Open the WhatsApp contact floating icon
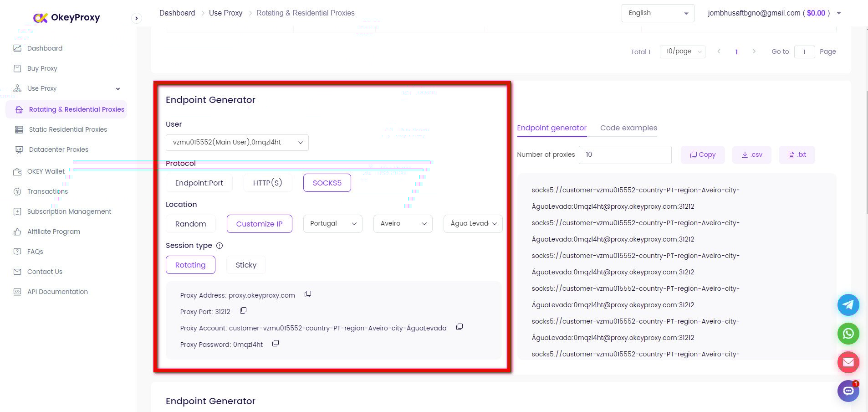The height and width of the screenshot is (412, 868). tap(848, 334)
